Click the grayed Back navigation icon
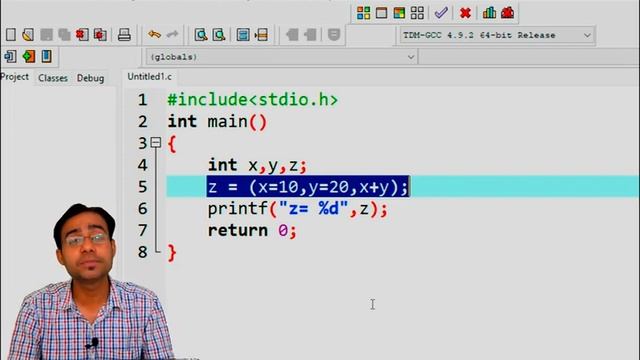This screenshot has height=360, width=640. (x=292, y=35)
